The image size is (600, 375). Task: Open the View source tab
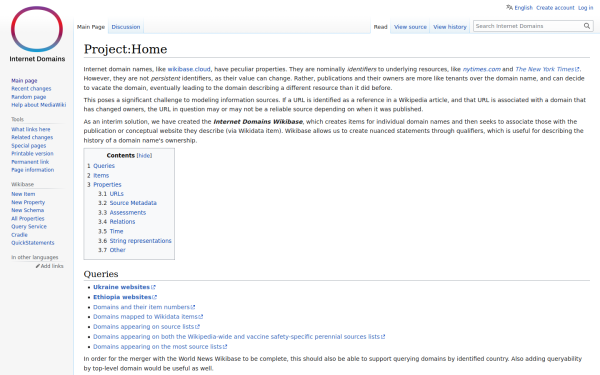coord(410,27)
